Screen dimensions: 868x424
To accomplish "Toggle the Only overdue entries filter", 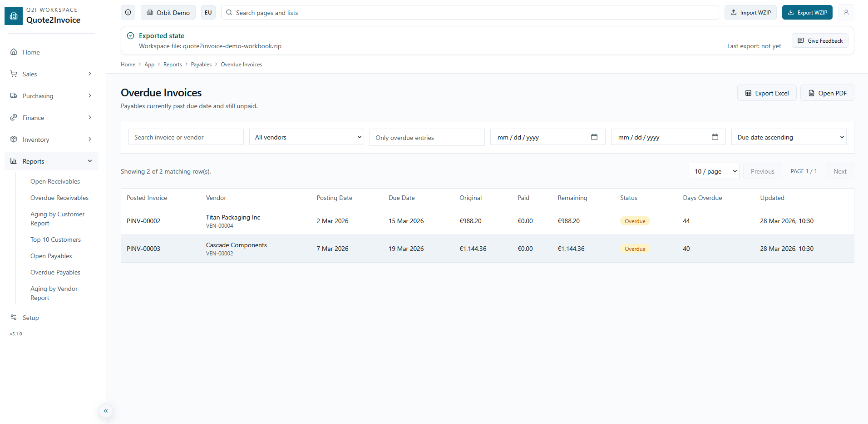I will click(427, 137).
